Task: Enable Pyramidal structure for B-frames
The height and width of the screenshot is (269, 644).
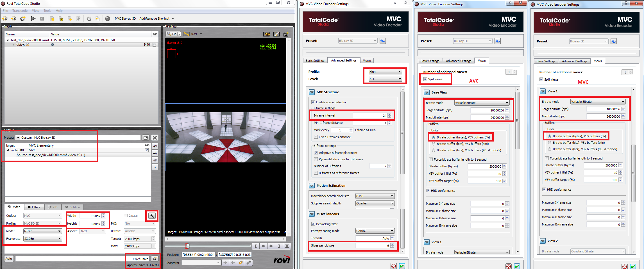Action: point(316,159)
